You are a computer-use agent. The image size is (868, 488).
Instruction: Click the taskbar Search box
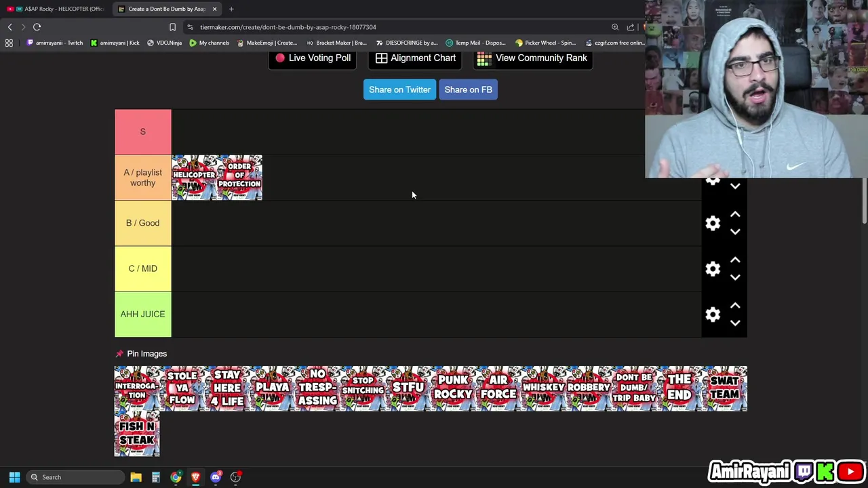(75, 477)
